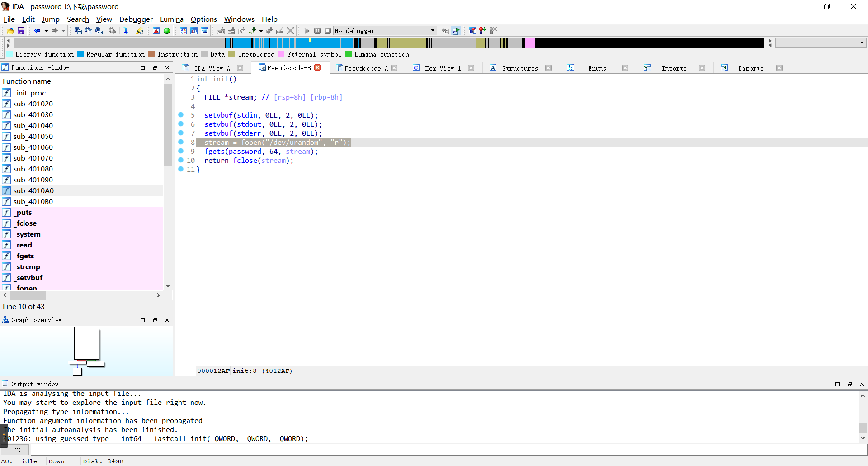The image size is (868, 466).
Task: Click the X delete icon in toolbar
Action: [291, 31]
